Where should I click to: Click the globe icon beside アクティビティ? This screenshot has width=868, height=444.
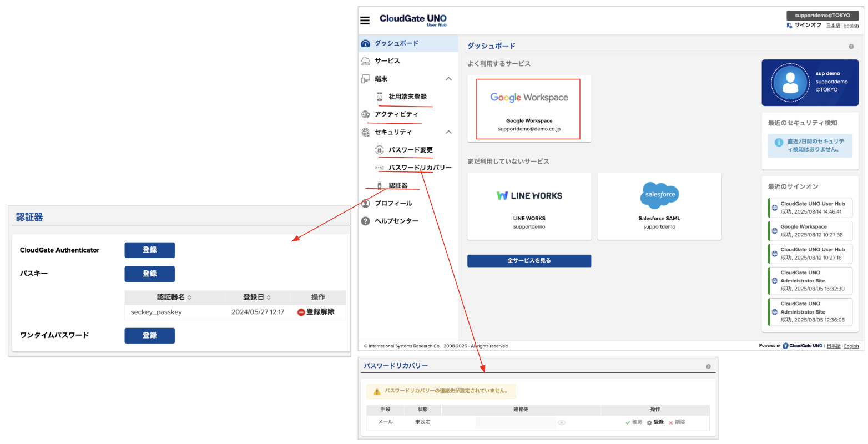(365, 114)
